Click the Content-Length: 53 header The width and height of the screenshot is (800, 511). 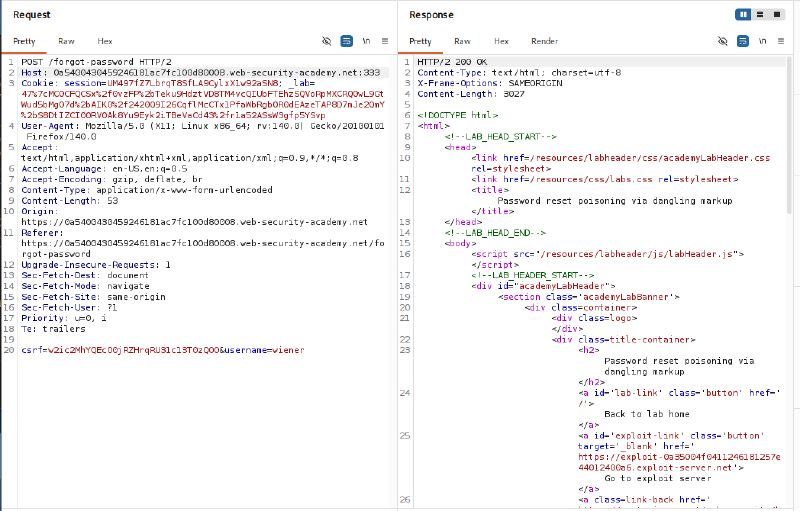point(69,201)
